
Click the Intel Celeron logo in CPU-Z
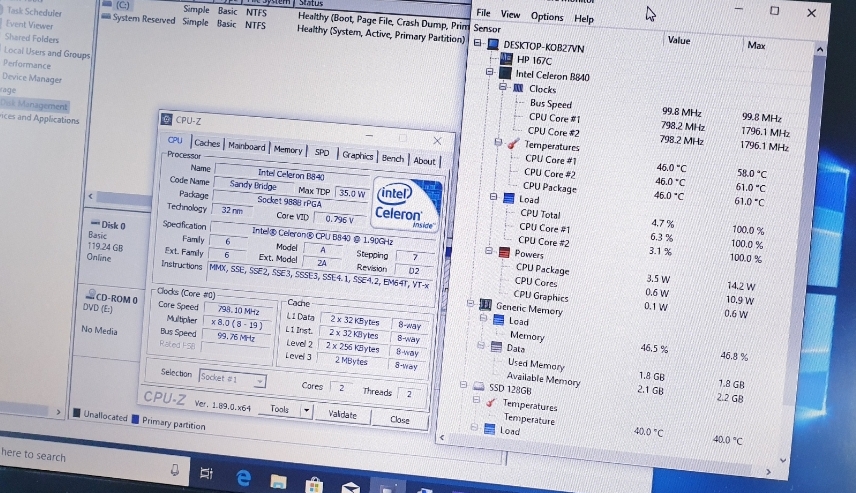pos(398,203)
